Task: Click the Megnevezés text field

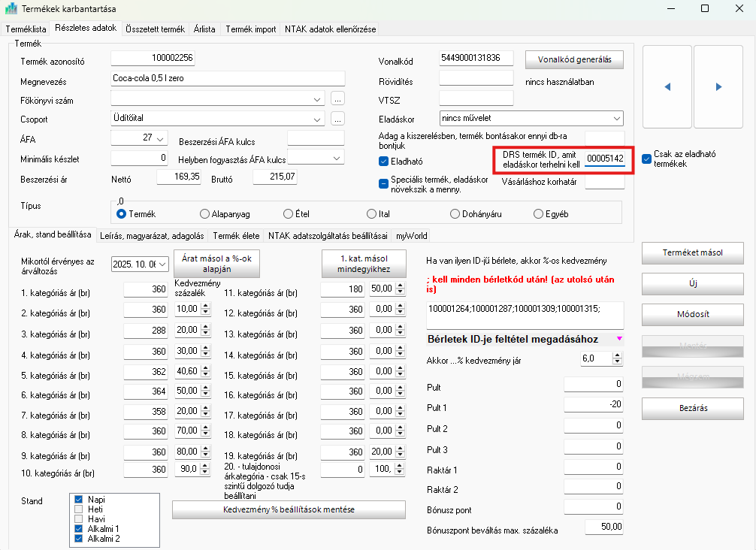Action: point(227,79)
